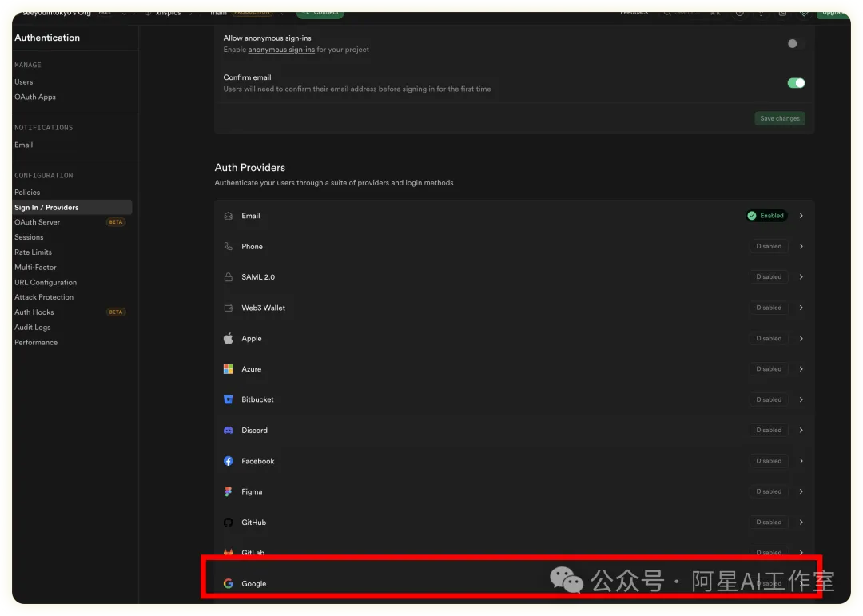Expand the Email provider row chevron
The width and height of the screenshot is (863, 616).
tap(801, 216)
